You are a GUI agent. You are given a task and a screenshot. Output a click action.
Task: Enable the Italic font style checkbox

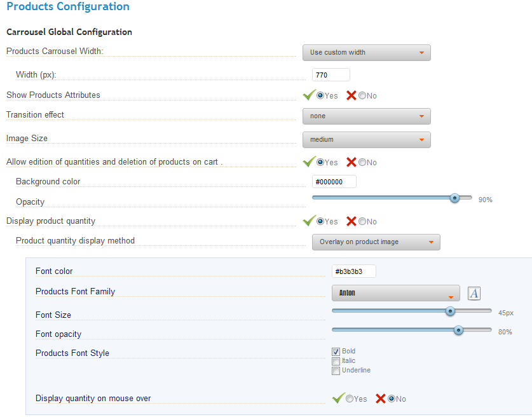[336, 361]
